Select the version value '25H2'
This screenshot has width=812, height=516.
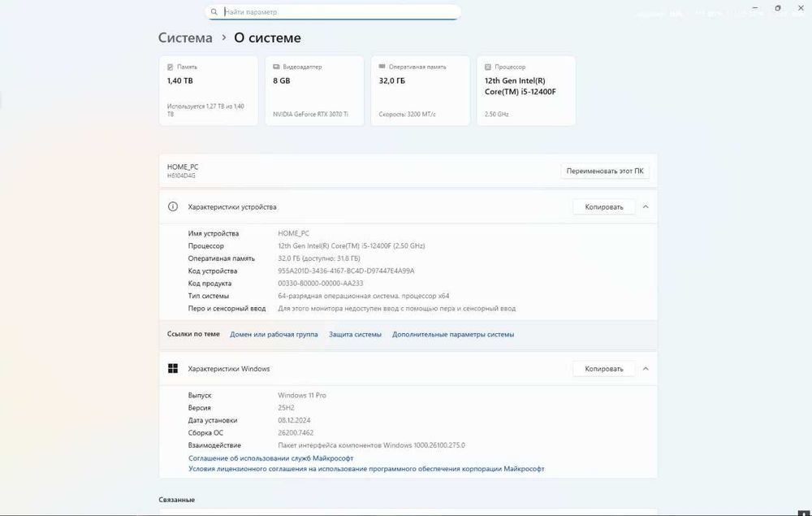286,408
